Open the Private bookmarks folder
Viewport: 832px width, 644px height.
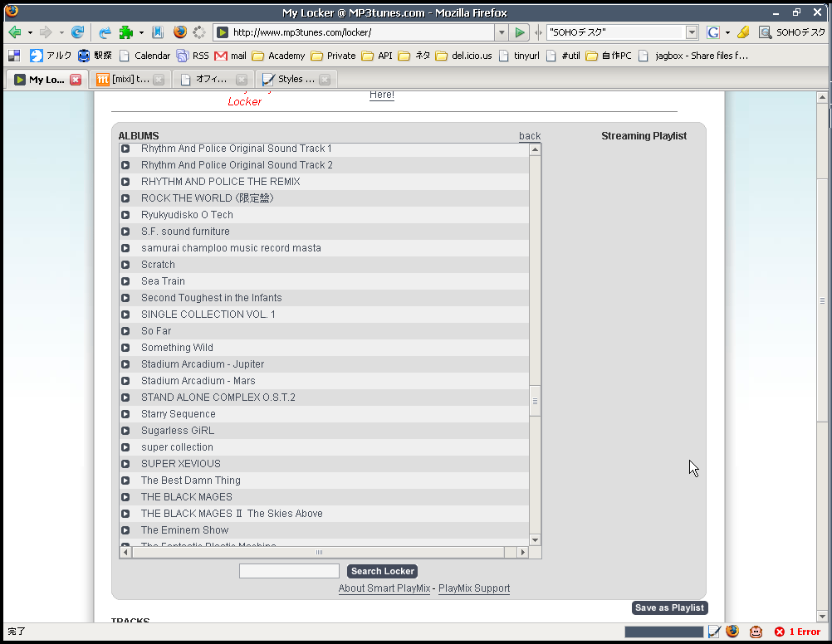click(x=333, y=56)
